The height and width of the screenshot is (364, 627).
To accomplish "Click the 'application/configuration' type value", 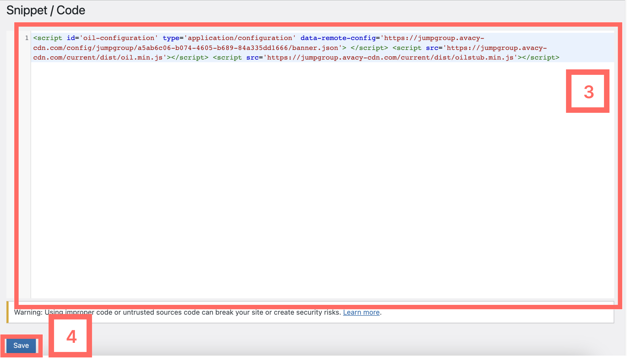I will (x=240, y=38).
